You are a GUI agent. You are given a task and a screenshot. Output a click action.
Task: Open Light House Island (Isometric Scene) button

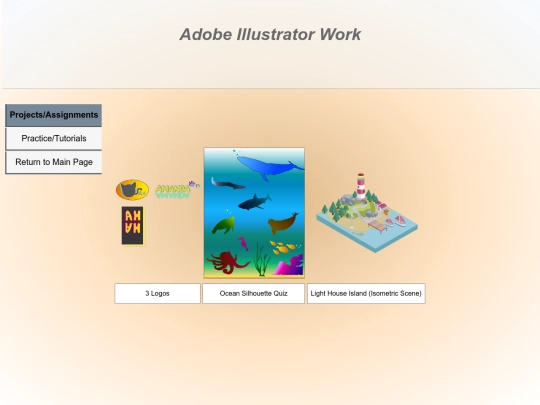(366, 293)
